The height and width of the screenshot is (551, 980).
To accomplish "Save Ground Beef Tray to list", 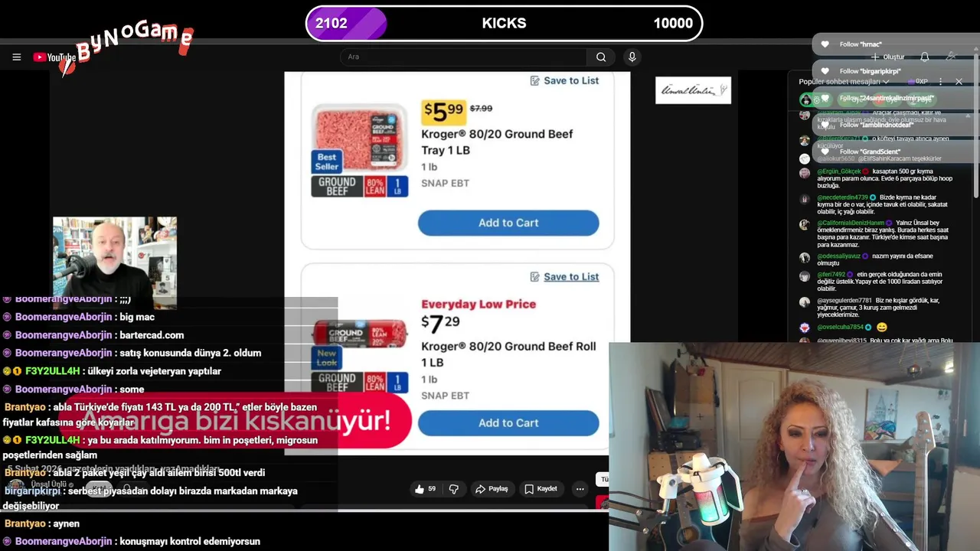I will [x=564, y=80].
